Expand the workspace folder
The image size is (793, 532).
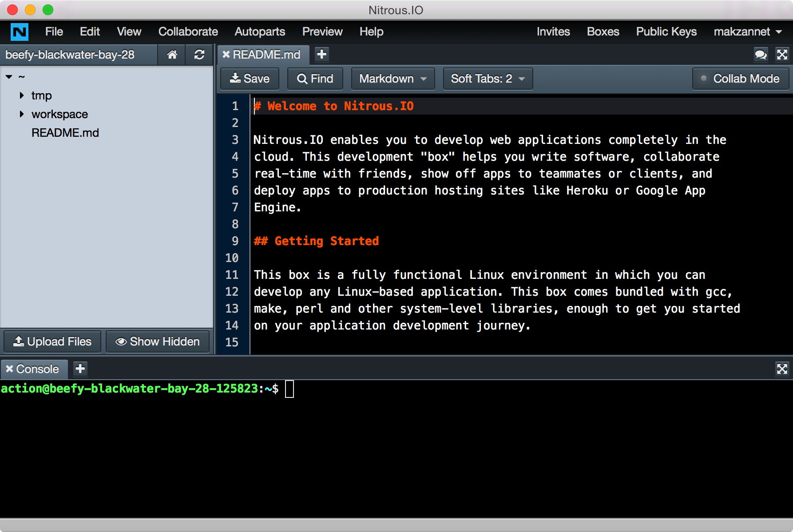tap(22, 114)
